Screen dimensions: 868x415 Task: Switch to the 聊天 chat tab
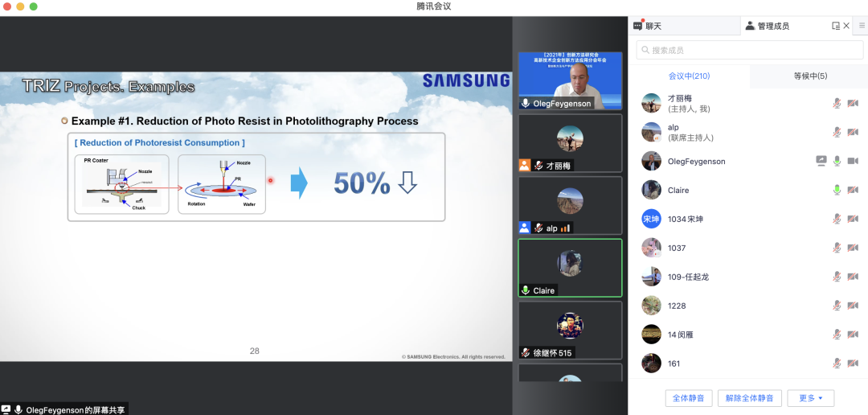[648, 26]
